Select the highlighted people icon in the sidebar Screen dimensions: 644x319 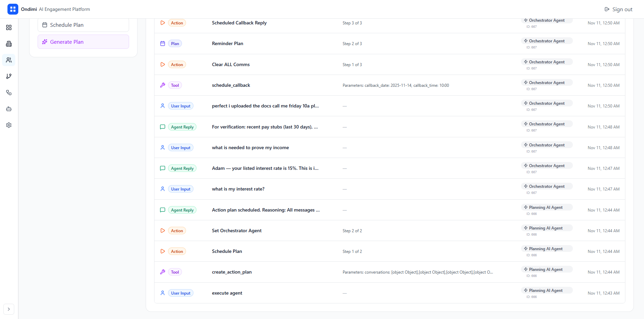pyautogui.click(x=9, y=60)
